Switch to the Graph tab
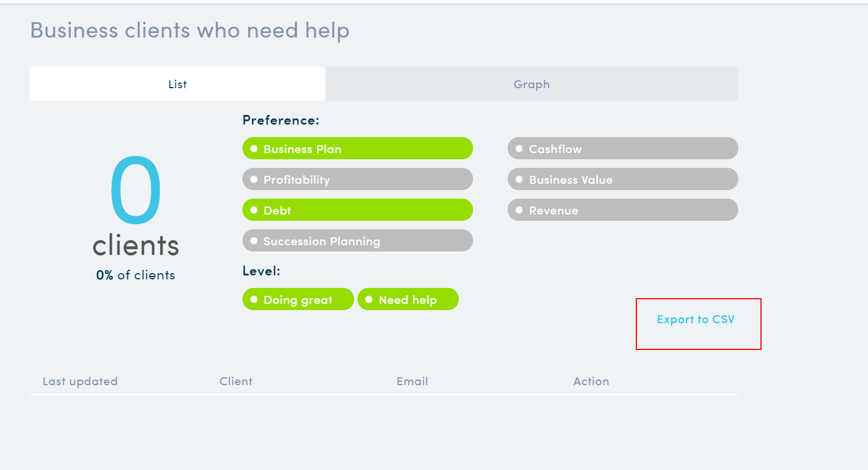Screen dimensions: 868x470 click(x=532, y=84)
